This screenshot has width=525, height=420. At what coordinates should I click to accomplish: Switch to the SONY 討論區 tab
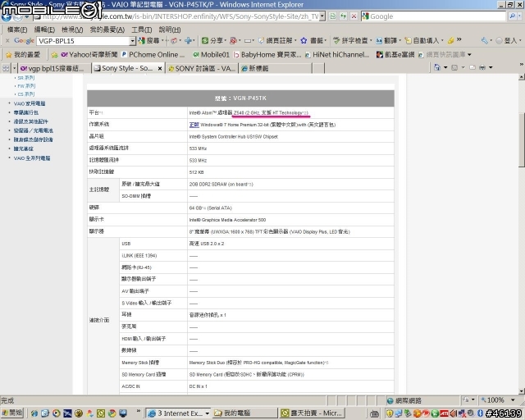point(202,68)
